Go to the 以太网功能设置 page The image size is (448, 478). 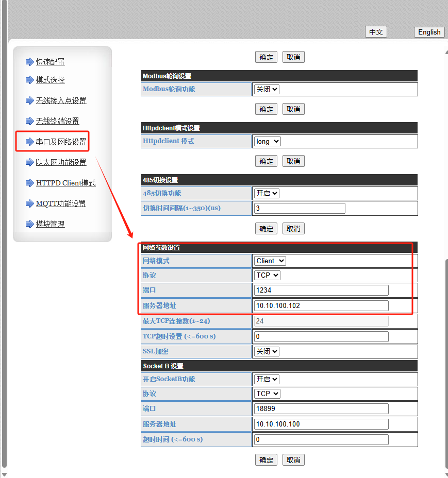(61, 162)
